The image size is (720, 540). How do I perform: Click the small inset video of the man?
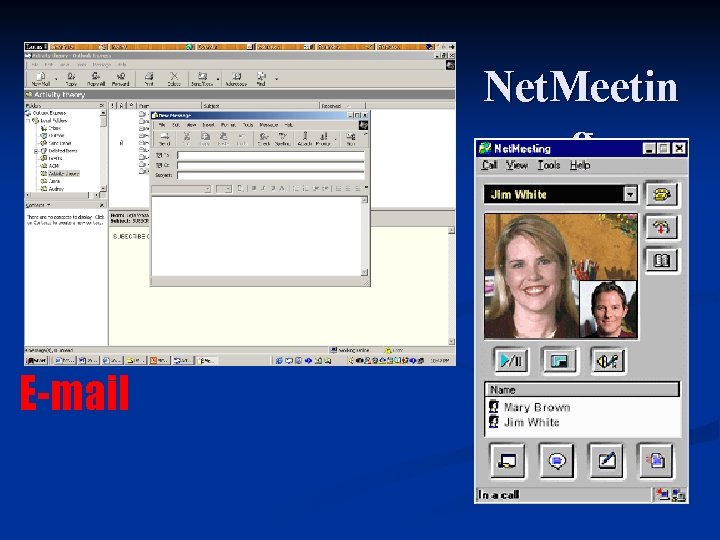(x=608, y=309)
